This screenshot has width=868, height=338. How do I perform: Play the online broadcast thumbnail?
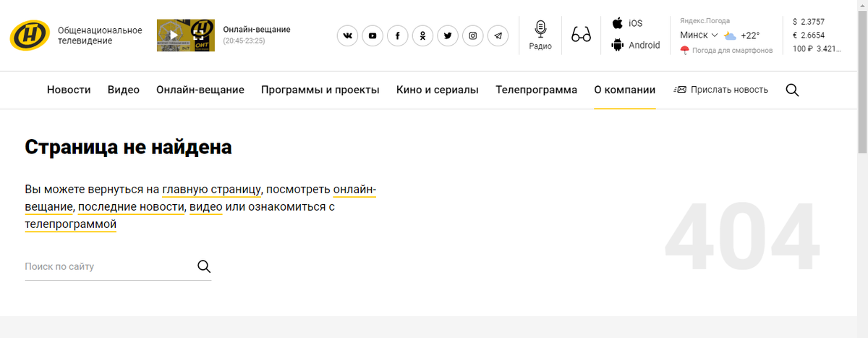[x=186, y=35]
